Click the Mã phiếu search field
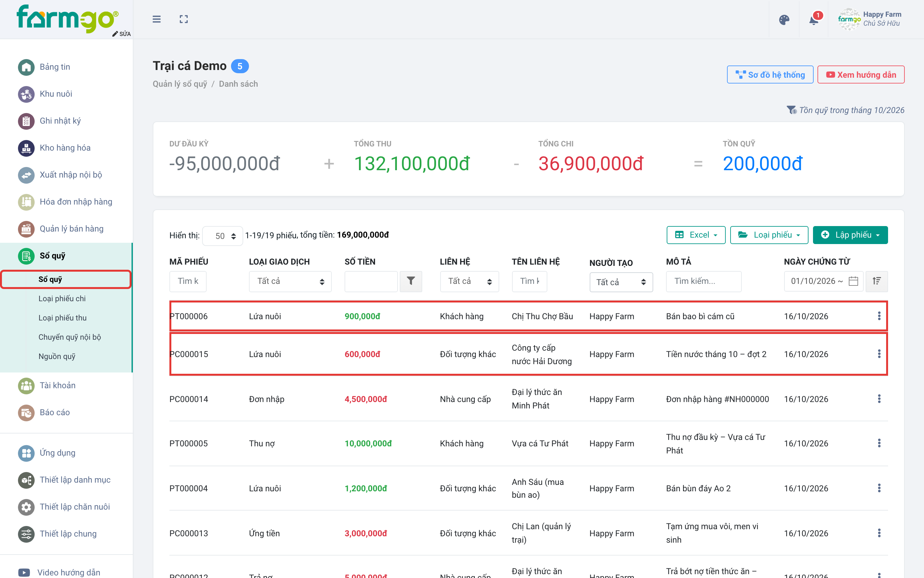This screenshot has width=924, height=578. tap(188, 281)
